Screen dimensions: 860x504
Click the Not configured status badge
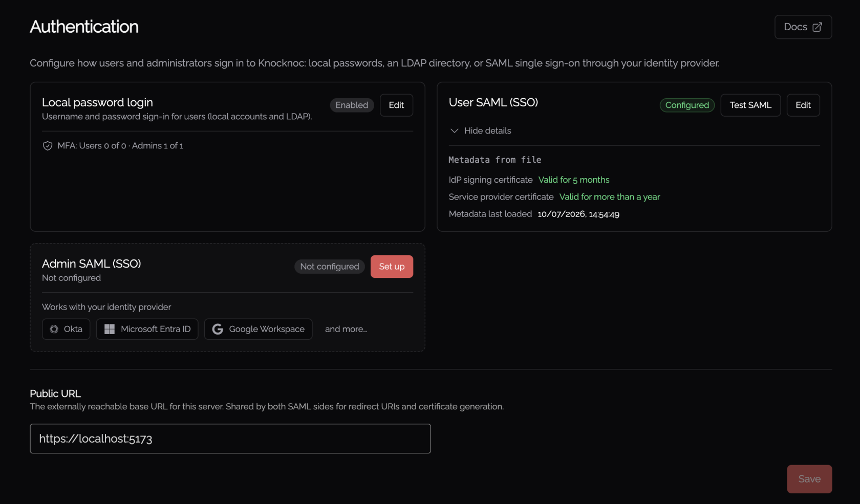click(330, 267)
